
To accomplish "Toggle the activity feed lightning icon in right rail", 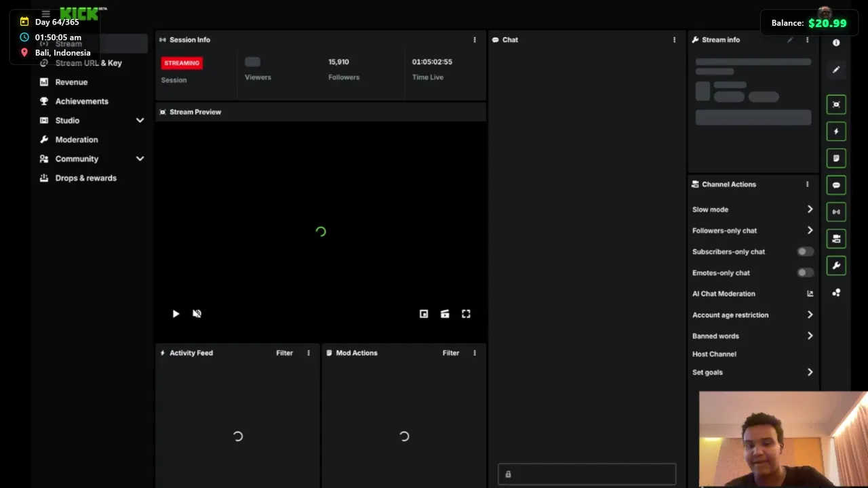I will tap(836, 131).
